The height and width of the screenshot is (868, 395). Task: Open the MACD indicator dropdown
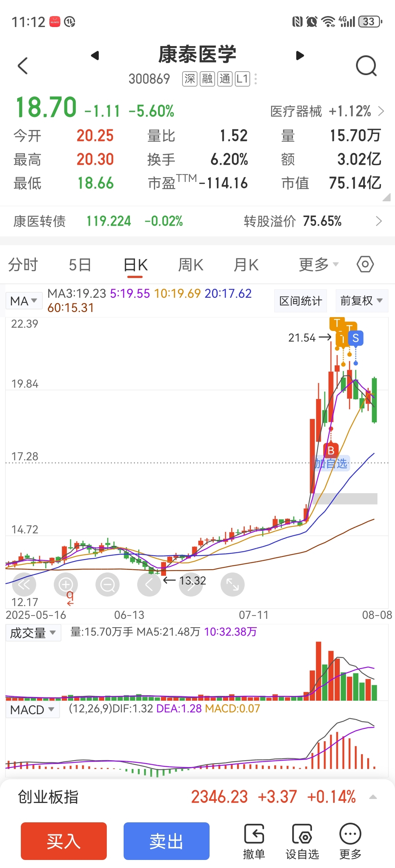32,709
